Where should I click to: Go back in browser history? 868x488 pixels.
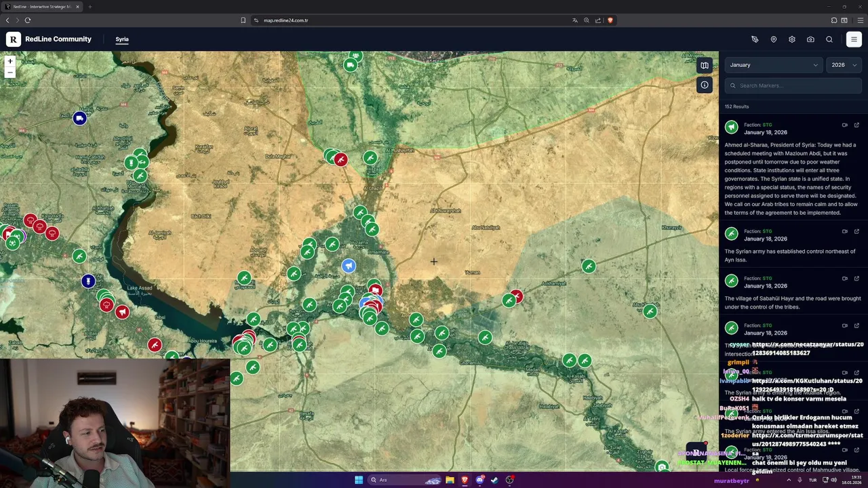point(7,20)
